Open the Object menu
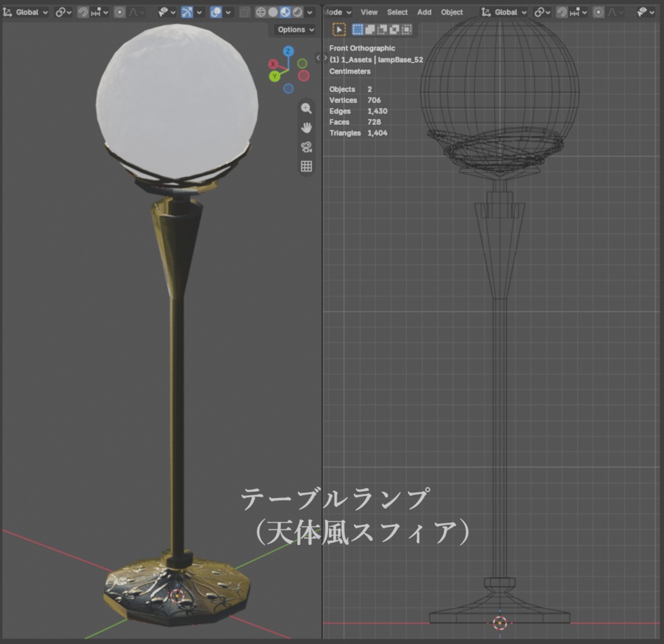 tap(452, 13)
